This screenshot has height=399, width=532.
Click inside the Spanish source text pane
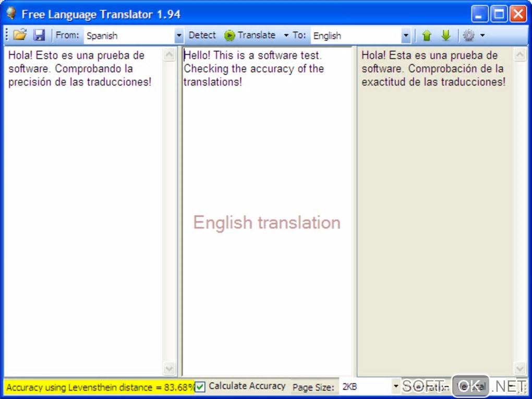point(83,211)
